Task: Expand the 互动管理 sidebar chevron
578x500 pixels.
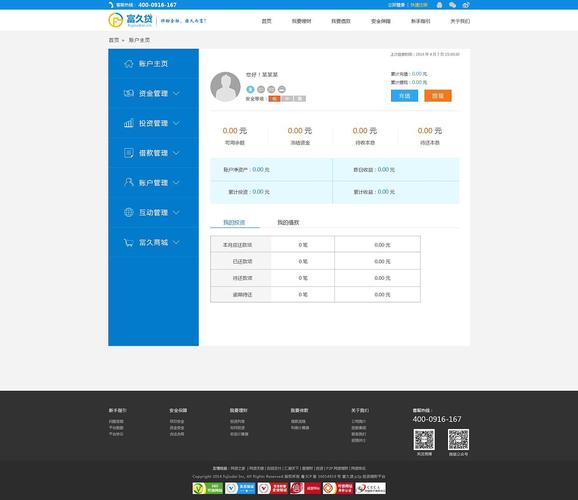Action: [176, 212]
